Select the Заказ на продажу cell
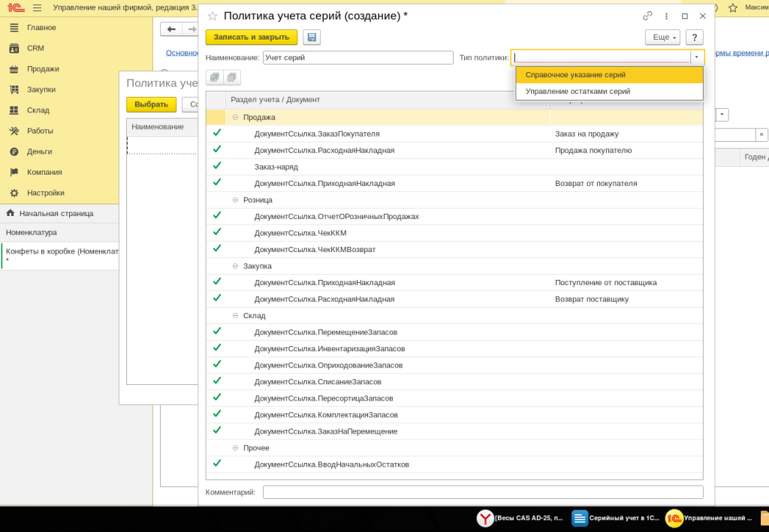The image size is (769, 532). pos(587,134)
